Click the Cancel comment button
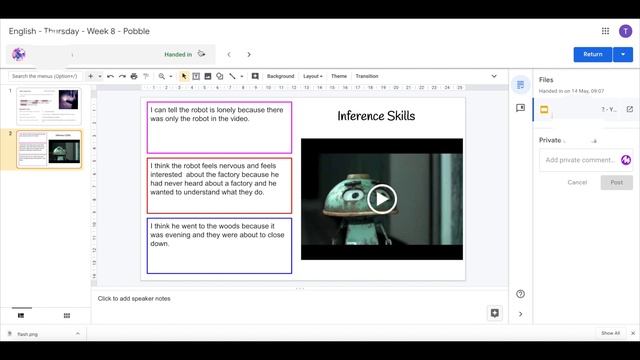The image size is (640, 360). 577,182
